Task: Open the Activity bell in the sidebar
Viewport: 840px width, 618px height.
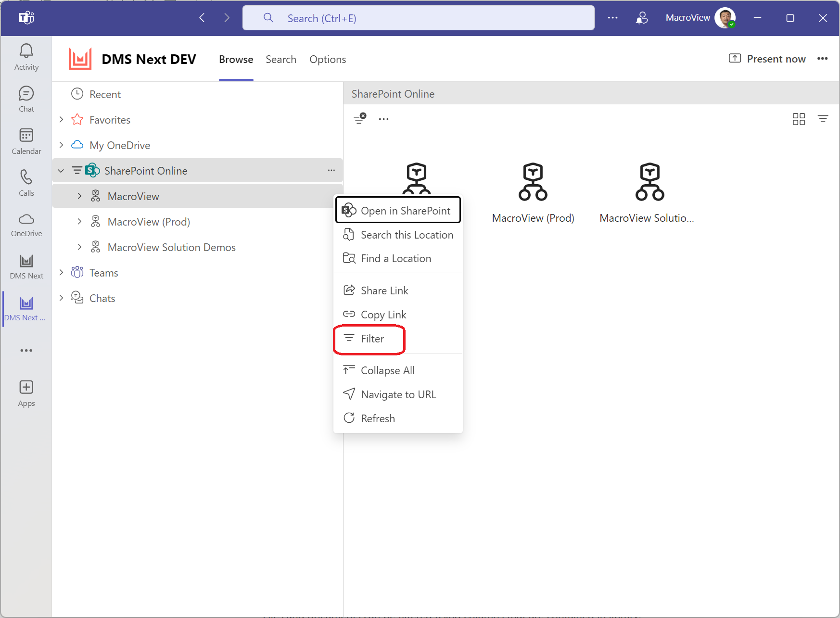Action: click(x=26, y=57)
